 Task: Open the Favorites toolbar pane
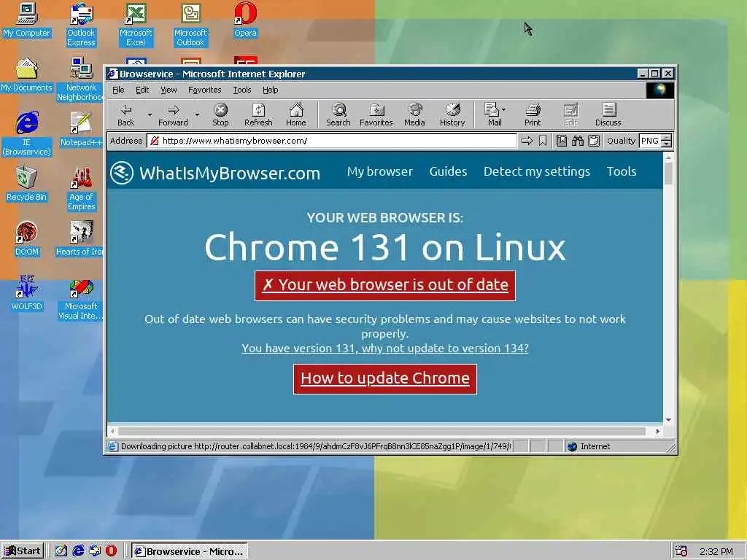[x=376, y=114]
